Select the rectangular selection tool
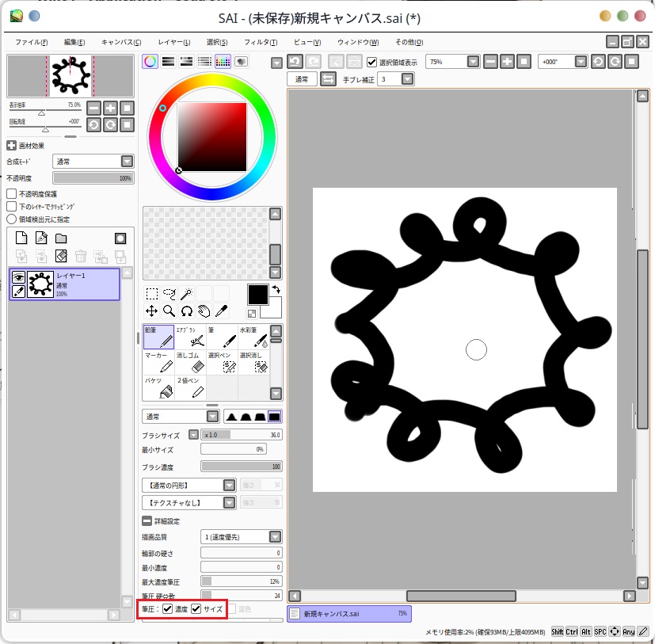Image resolution: width=655 pixels, height=644 pixels. [x=151, y=294]
